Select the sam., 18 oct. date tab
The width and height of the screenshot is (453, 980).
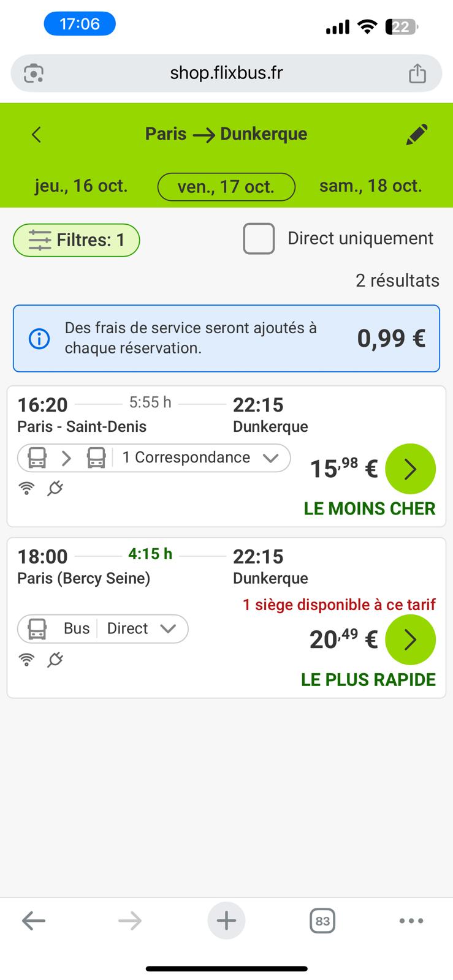[370, 186]
